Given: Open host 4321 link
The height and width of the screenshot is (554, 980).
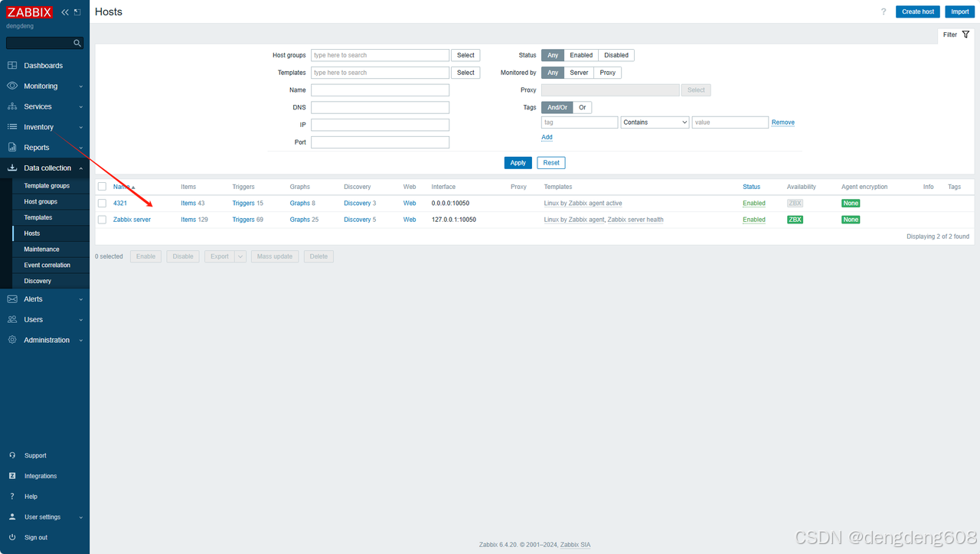Looking at the screenshot, I should point(120,204).
